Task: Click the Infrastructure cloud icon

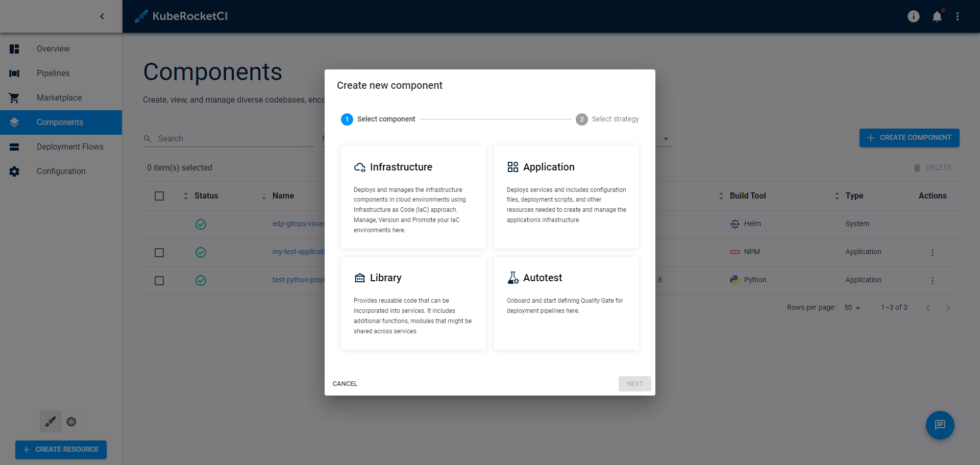Action: (360, 167)
